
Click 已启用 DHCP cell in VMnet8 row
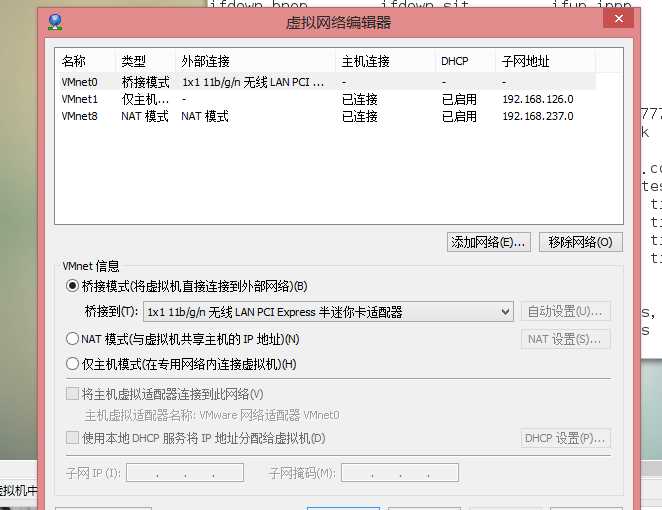click(x=459, y=116)
